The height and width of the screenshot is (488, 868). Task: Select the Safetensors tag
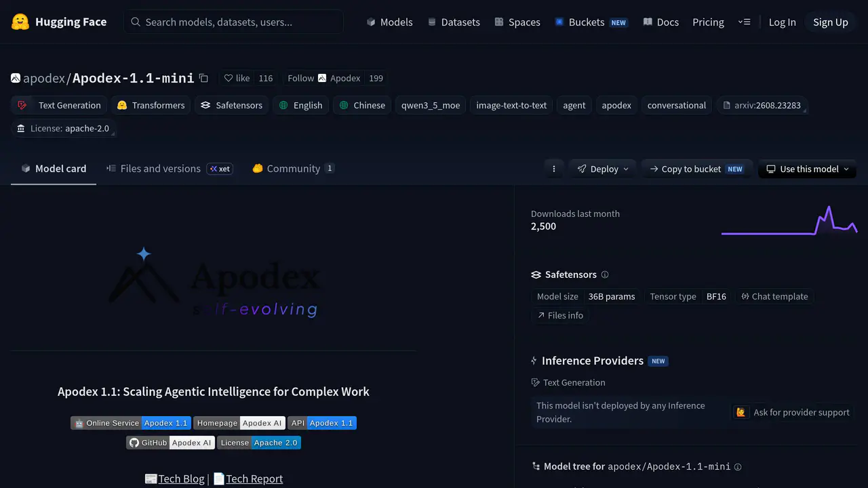231,105
